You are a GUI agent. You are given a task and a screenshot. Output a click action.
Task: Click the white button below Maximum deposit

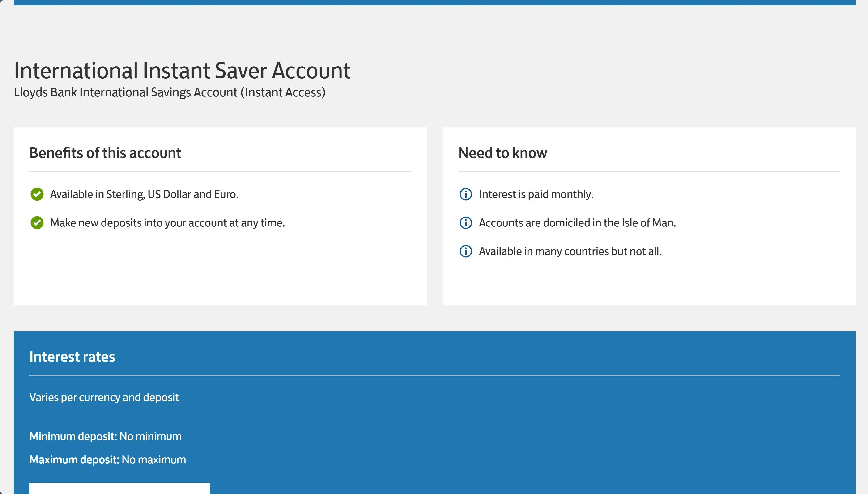(119, 488)
